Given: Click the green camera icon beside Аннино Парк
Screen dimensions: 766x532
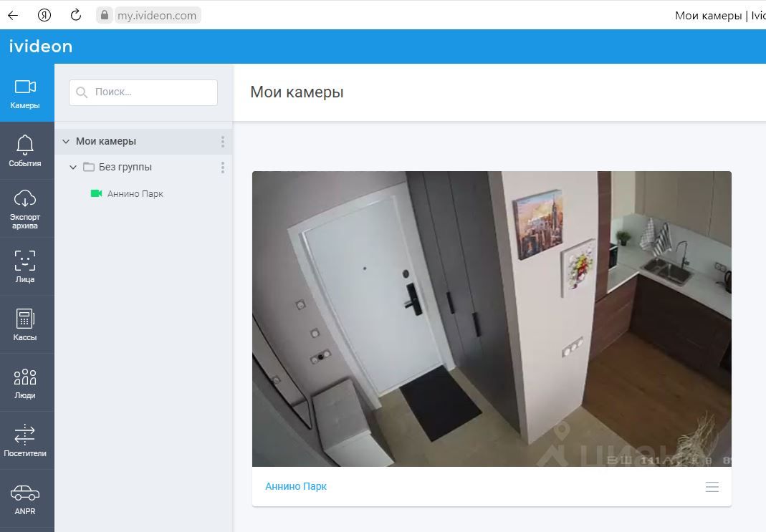Looking at the screenshot, I should pos(96,193).
